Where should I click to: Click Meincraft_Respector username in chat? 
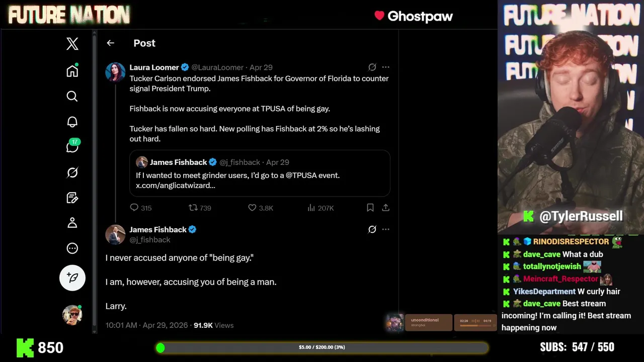560,279
